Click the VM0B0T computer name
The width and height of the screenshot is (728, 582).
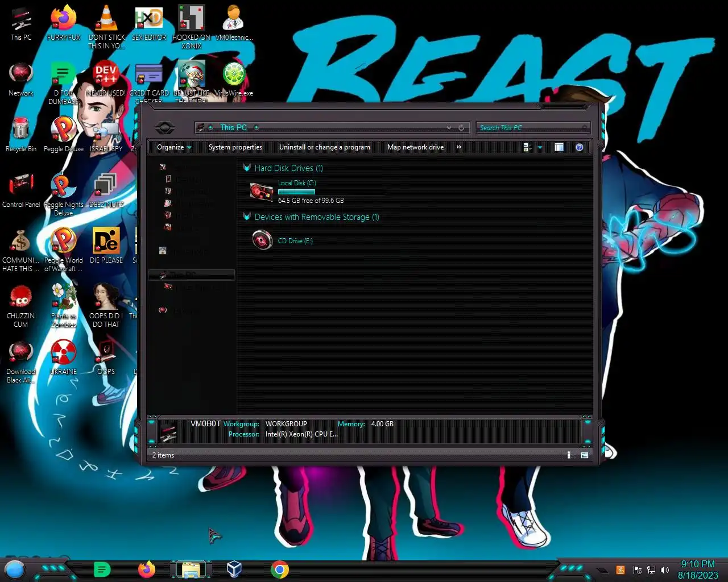pos(205,424)
